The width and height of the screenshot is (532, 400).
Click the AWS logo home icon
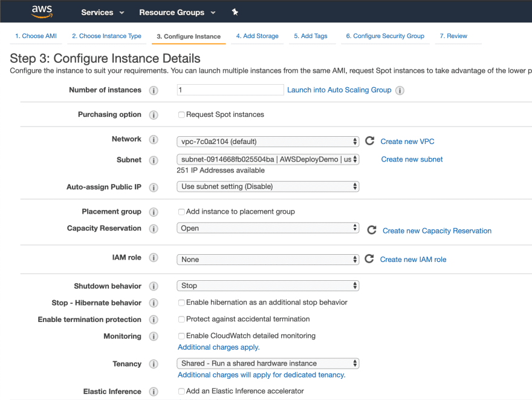pos(42,11)
